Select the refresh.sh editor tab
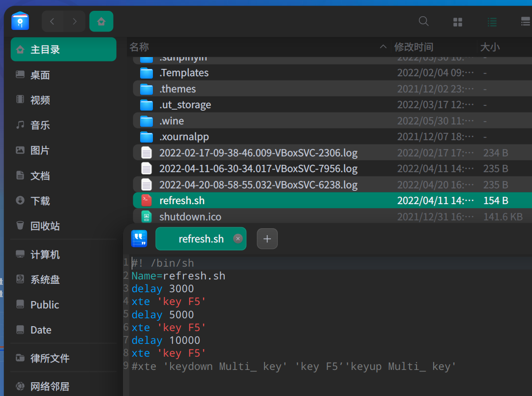The width and height of the screenshot is (532, 396). 201,239
